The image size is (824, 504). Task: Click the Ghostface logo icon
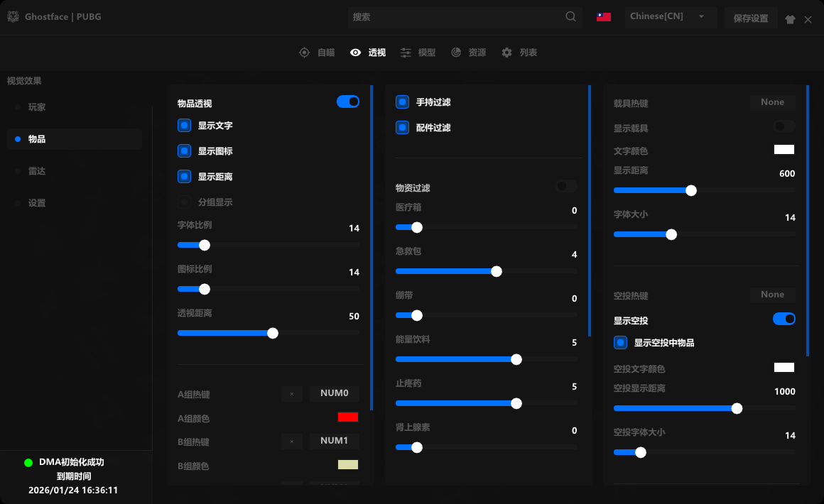click(13, 17)
